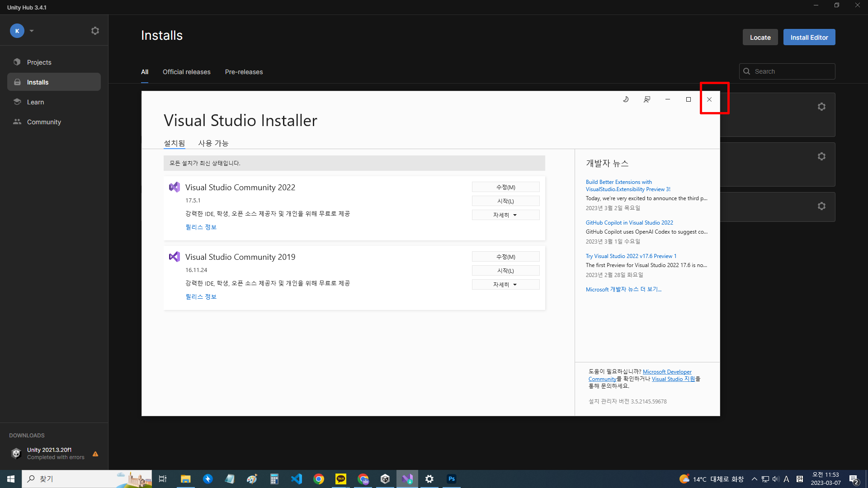Open Chrome from the taskbar
Screen dimensions: 868x488
click(319, 479)
